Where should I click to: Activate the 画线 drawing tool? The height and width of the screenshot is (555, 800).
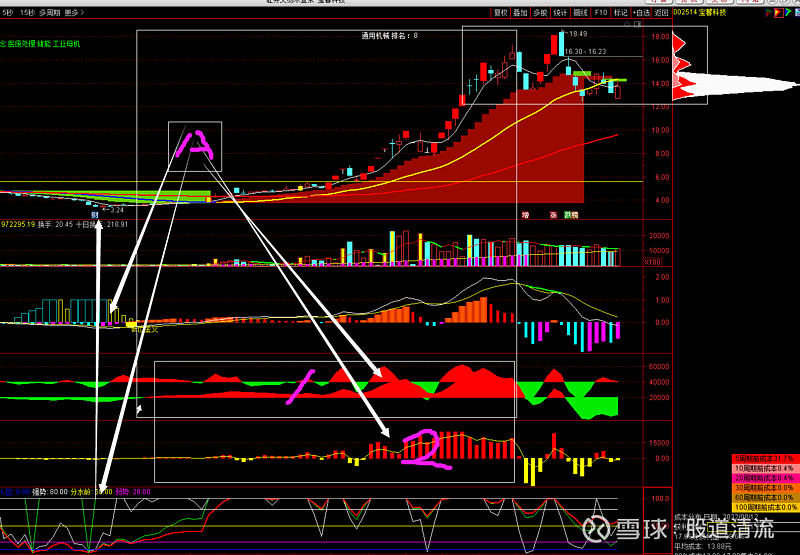pos(580,13)
